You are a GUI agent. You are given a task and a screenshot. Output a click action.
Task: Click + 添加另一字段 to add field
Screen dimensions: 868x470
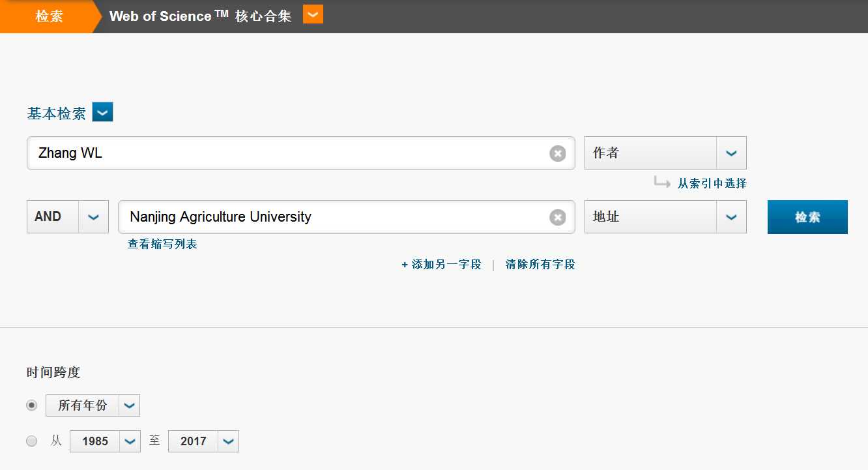tap(441, 265)
